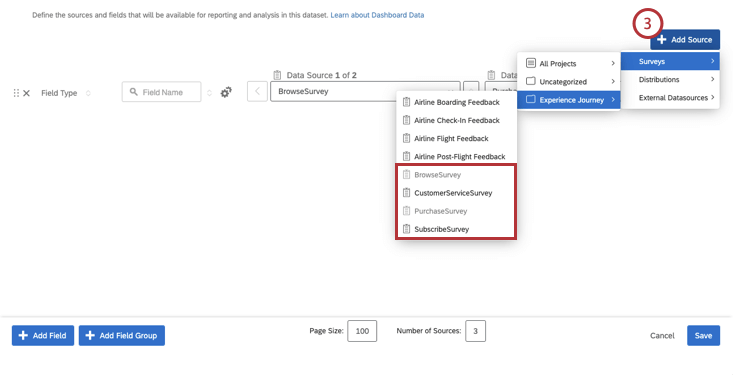Choose CustomerServiceSurvey from the list
Image resolution: width=733 pixels, height=375 pixels.
456,193
